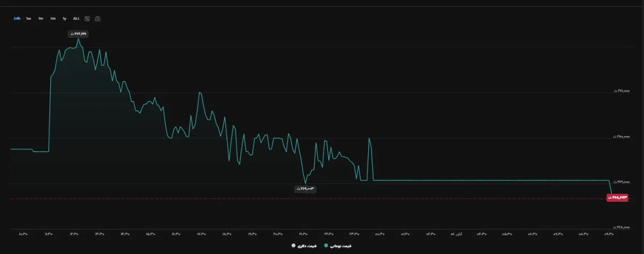Screen dimensions: 644x254
Task: Click the chart type toggle icon
Action: [87, 18]
